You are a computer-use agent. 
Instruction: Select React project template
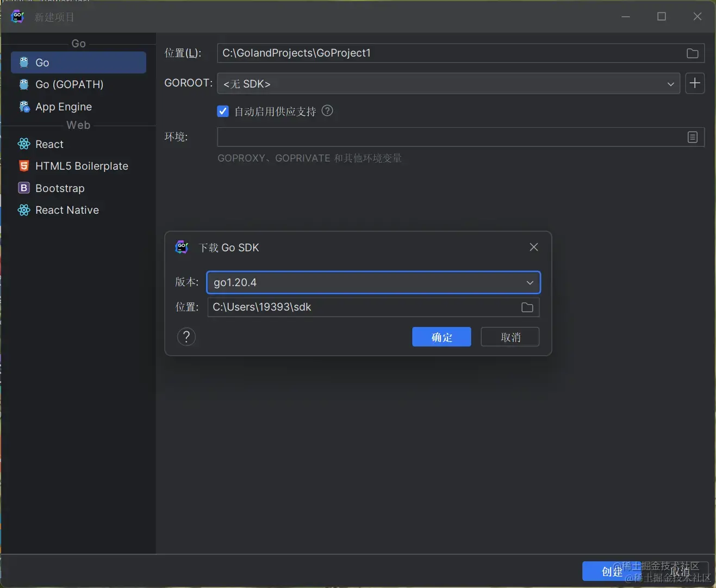click(x=78, y=144)
